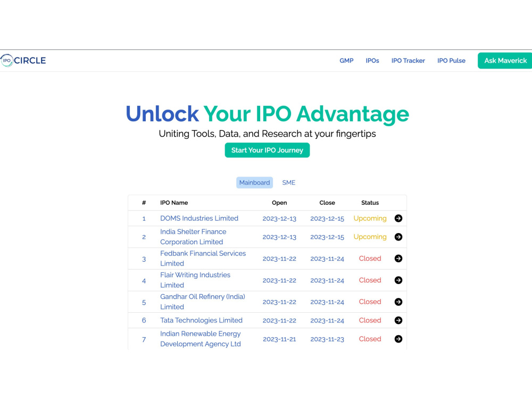Viewport: 532px width, 399px height.
Task: Click the IPO Circle logo
Action: pyautogui.click(x=23, y=61)
